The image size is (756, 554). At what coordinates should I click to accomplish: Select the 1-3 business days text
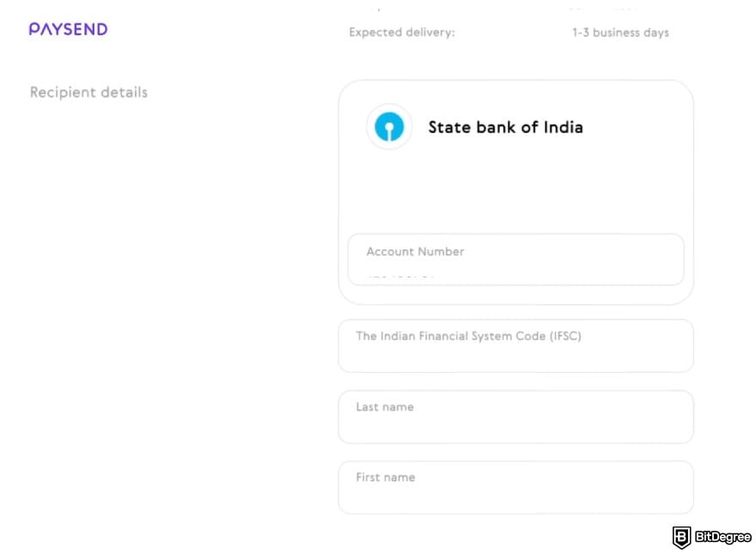click(x=619, y=33)
